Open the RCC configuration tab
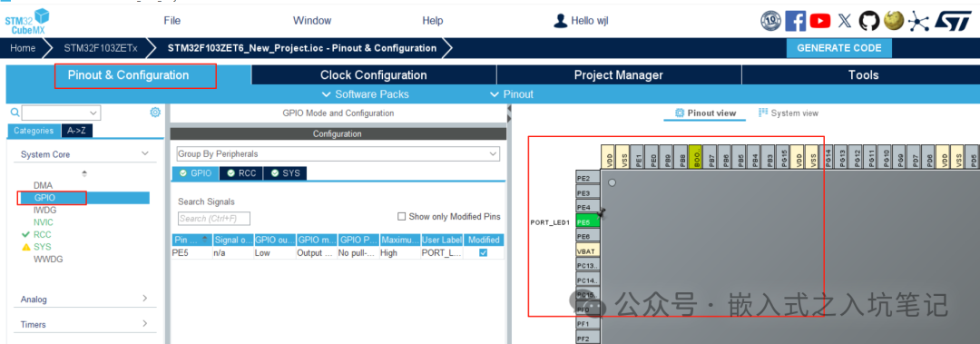 click(x=242, y=172)
